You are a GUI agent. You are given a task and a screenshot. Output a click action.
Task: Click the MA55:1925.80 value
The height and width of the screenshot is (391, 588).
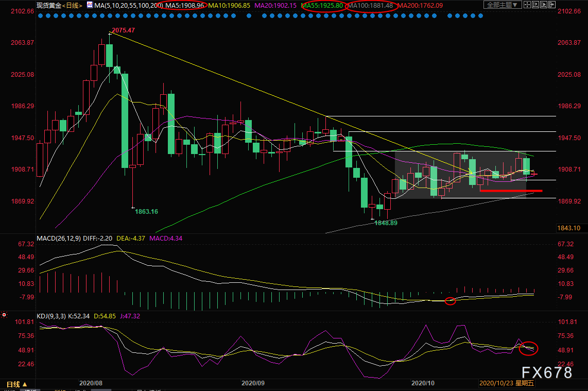[322, 6]
